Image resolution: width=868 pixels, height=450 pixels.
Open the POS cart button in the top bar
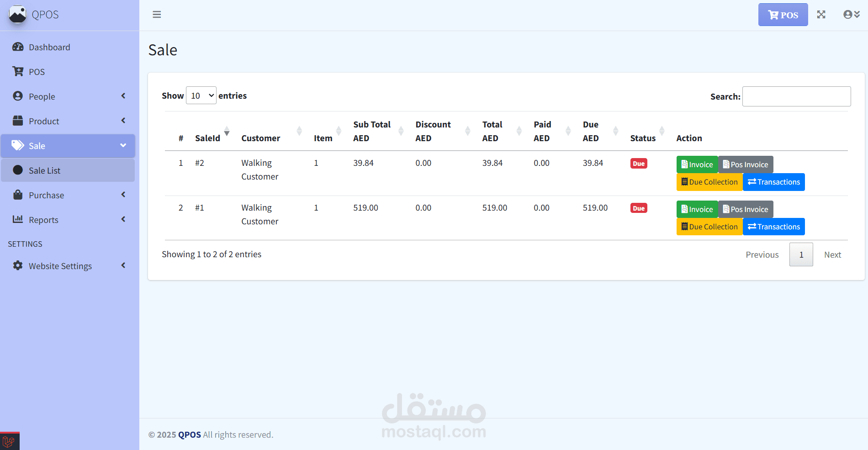pyautogui.click(x=783, y=15)
